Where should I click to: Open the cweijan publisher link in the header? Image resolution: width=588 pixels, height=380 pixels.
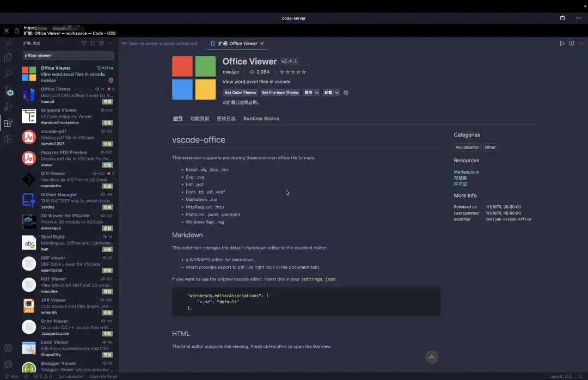pos(231,72)
